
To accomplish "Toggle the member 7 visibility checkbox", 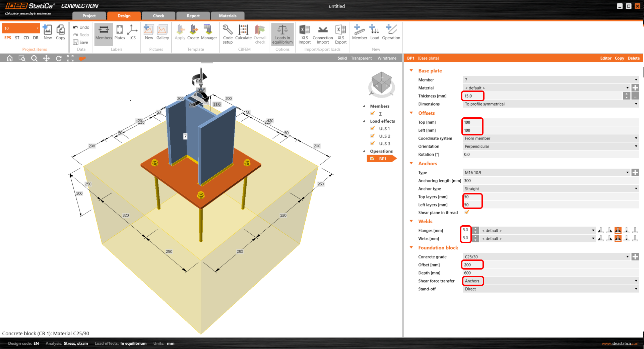I will 373,113.
